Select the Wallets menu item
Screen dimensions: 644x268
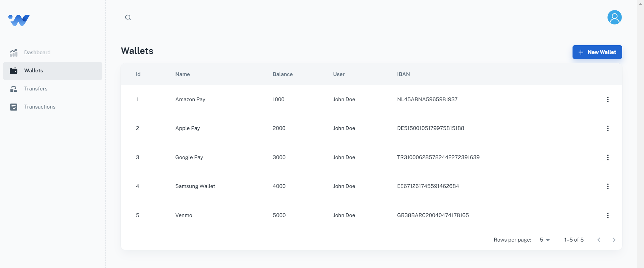click(x=53, y=71)
